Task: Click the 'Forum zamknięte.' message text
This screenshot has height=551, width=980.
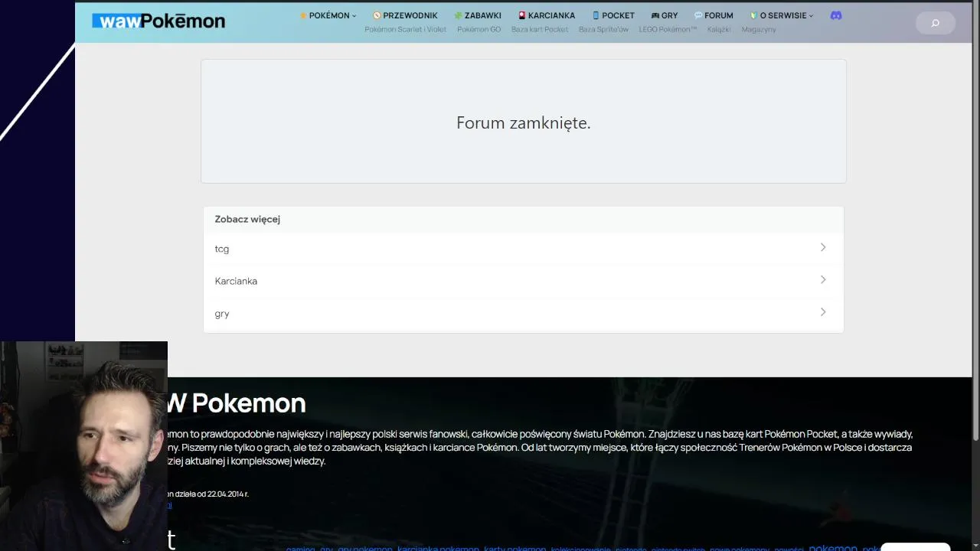Action: (x=524, y=122)
